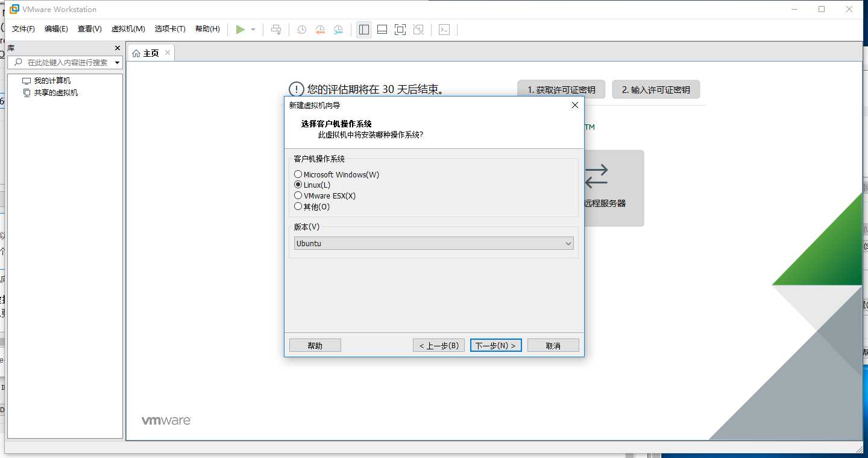Click the 上一步(B) back button

(439, 345)
